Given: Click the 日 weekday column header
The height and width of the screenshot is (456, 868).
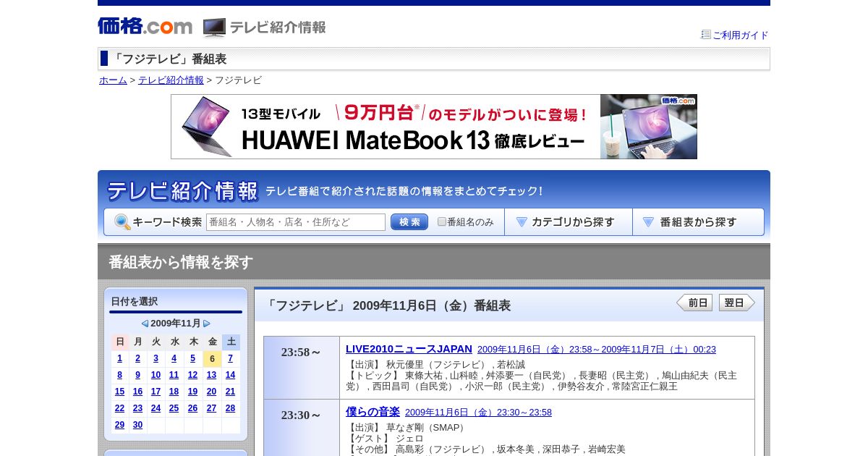Looking at the screenshot, I should (120, 342).
